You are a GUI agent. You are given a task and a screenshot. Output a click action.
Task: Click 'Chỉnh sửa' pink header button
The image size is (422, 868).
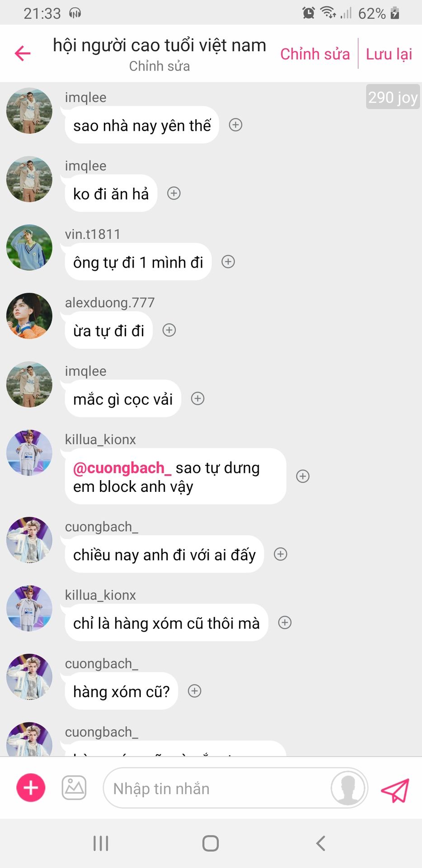[315, 54]
